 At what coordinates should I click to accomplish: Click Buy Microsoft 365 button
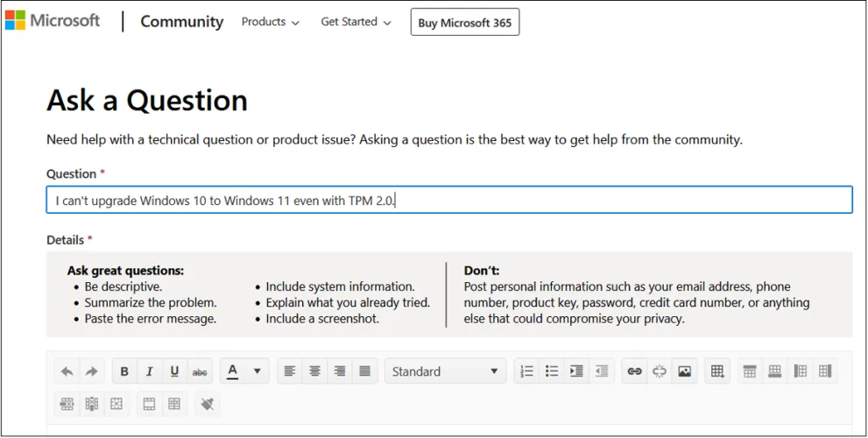464,23
